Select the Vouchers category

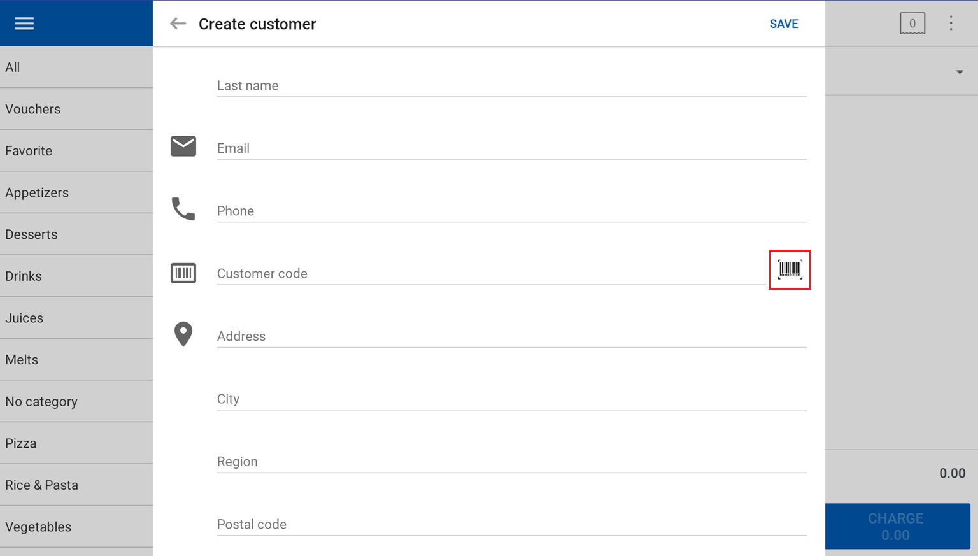pos(76,109)
